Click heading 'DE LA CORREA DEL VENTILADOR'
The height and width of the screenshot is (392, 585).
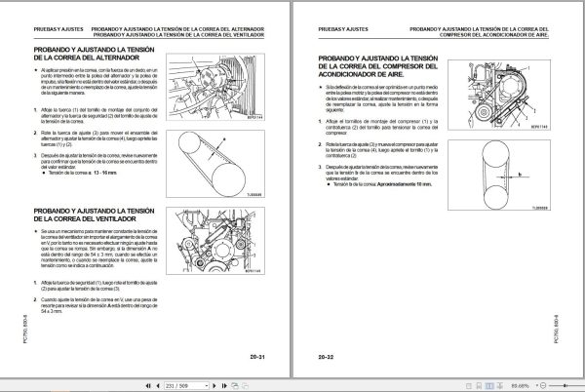tap(85, 219)
